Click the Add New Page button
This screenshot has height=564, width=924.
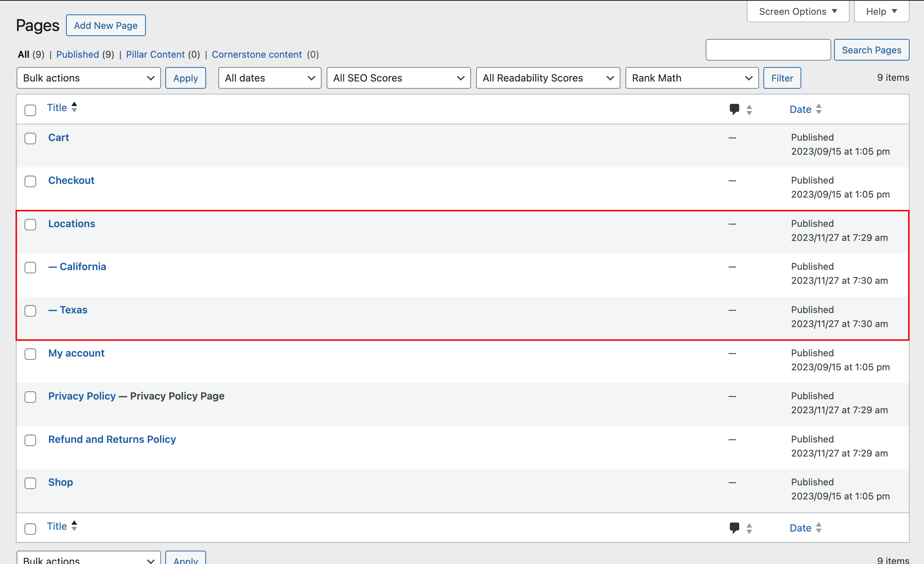point(105,25)
